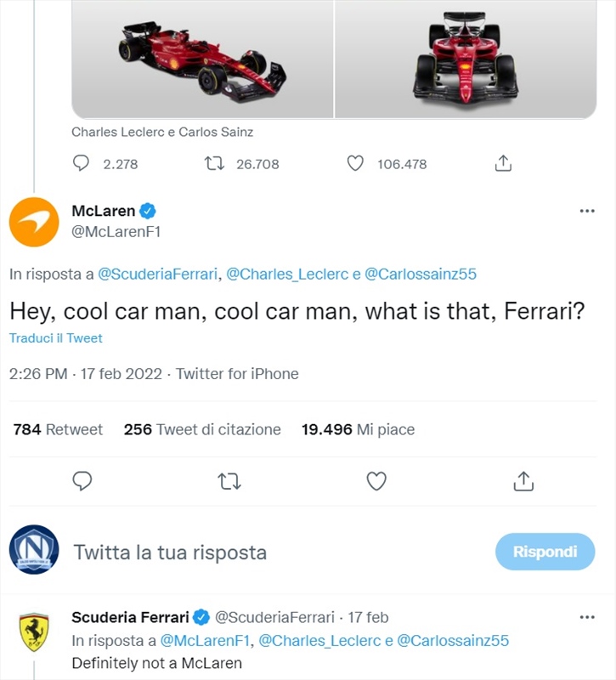Screen dimensions: 616x680
Task: Reply icon on the Ferrari car tweet
Action: tap(81, 163)
